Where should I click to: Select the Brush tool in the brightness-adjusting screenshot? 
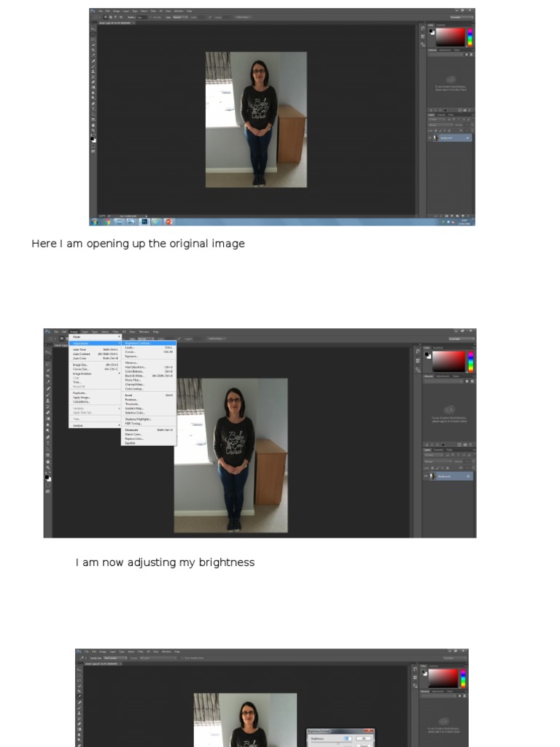click(x=47, y=395)
